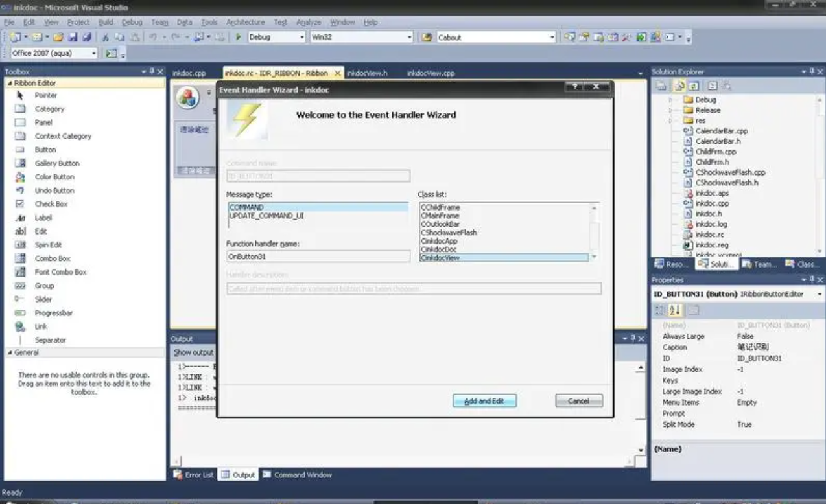Open the Command Window tab
Screen dimensions: 826x504
(297, 475)
